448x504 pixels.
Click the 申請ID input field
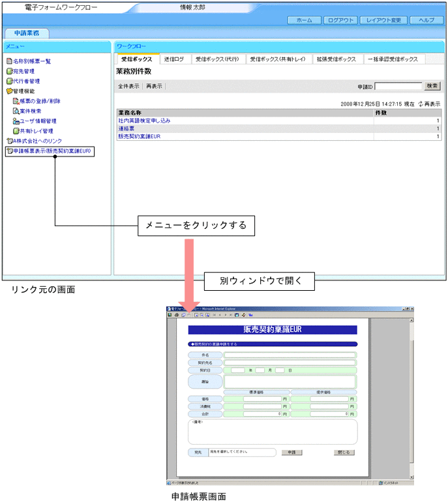pos(398,86)
